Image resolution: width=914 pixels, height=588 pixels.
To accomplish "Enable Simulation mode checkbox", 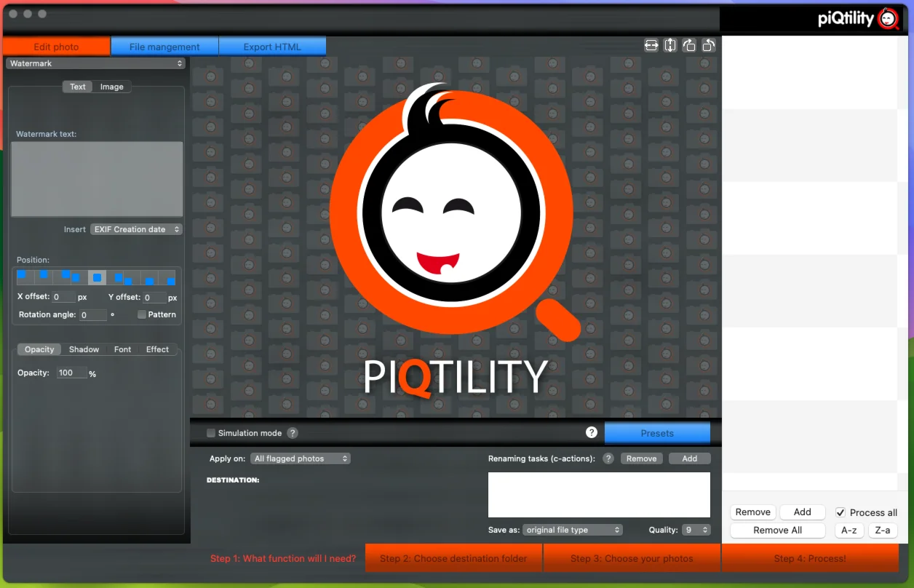I will pyautogui.click(x=211, y=433).
